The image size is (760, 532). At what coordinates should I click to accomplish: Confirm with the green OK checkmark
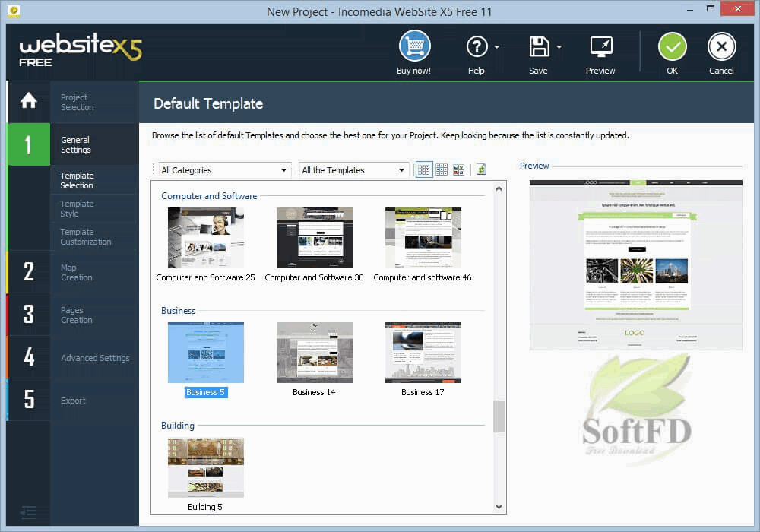673,46
